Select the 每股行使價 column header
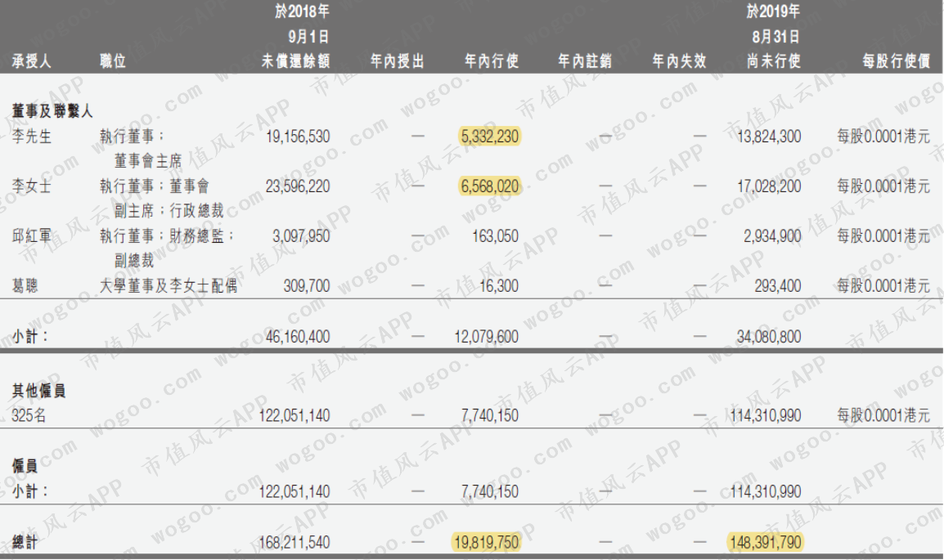This screenshot has width=944, height=560. (x=897, y=60)
